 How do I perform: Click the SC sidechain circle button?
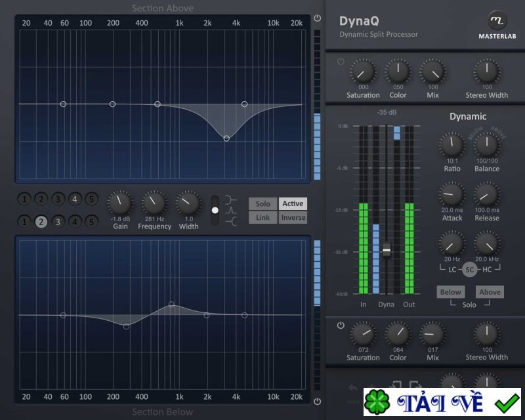coord(469,269)
